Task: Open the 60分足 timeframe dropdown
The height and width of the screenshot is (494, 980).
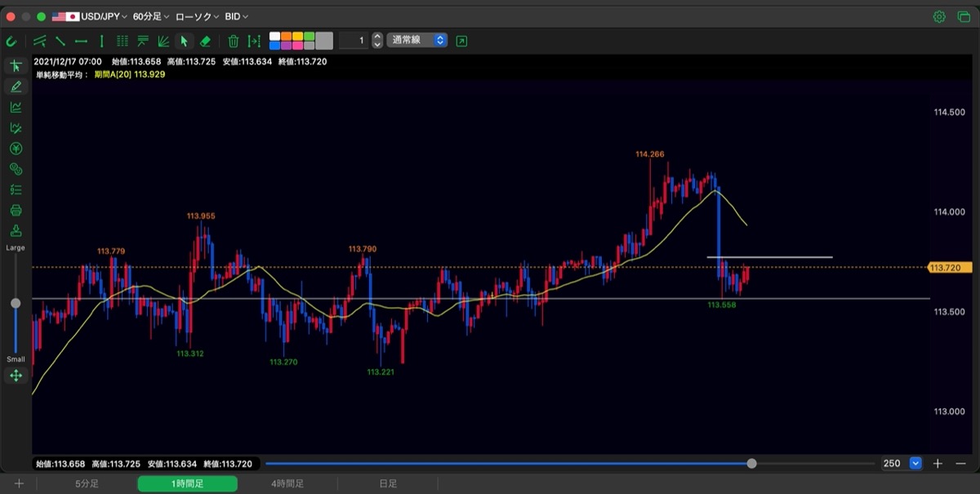Action: tap(152, 16)
